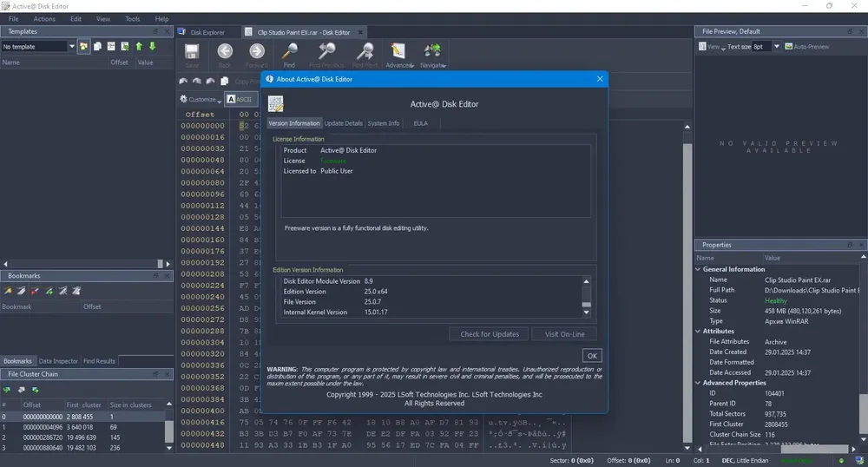Open the Tools menu

click(132, 19)
